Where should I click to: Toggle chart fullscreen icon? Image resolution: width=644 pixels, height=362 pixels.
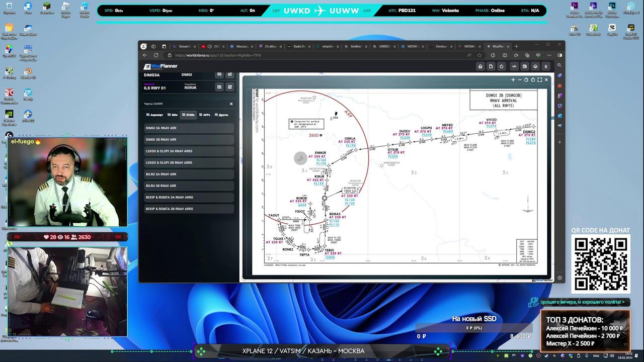coord(539,80)
